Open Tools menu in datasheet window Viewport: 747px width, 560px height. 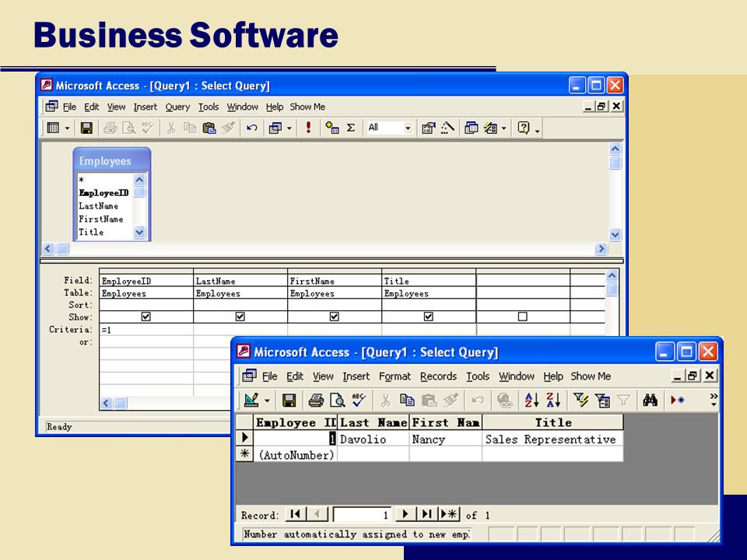coord(478,376)
